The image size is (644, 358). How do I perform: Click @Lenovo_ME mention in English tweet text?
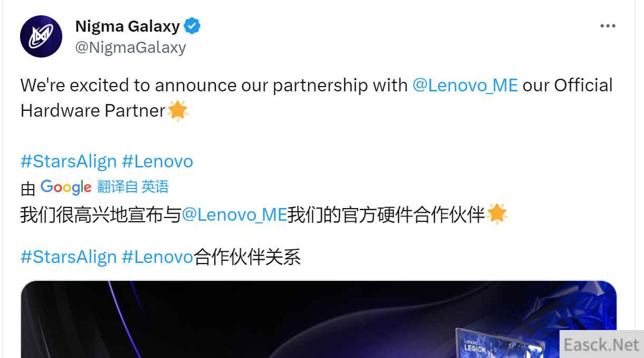point(465,86)
